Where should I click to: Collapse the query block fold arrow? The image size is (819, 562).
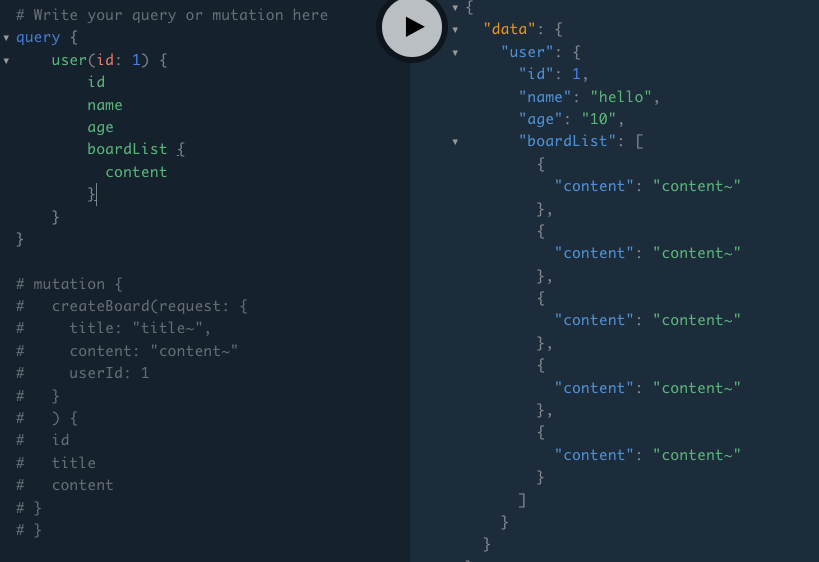pyautogui.click(x=6, y=38)
